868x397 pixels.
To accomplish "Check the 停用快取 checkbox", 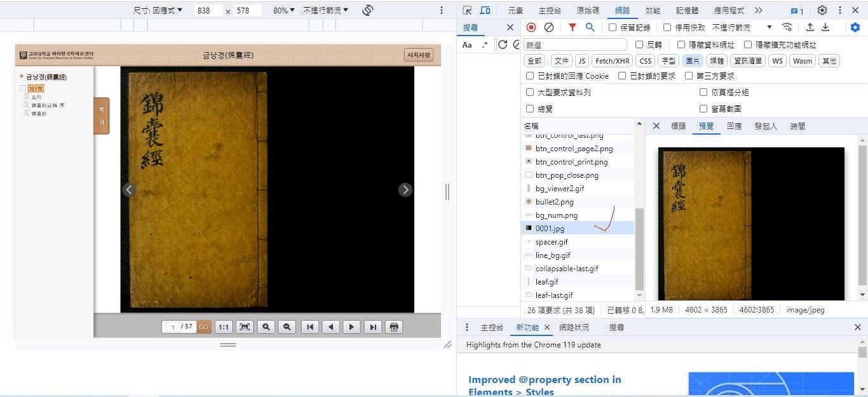I will pyautogui.click(x=667, y=27).
